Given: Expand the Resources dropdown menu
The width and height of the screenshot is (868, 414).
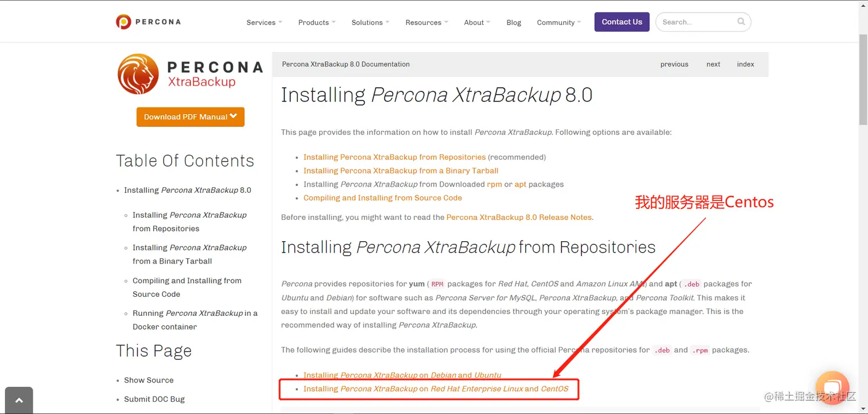Looking at the screenshot, I should tap(427, 22).
